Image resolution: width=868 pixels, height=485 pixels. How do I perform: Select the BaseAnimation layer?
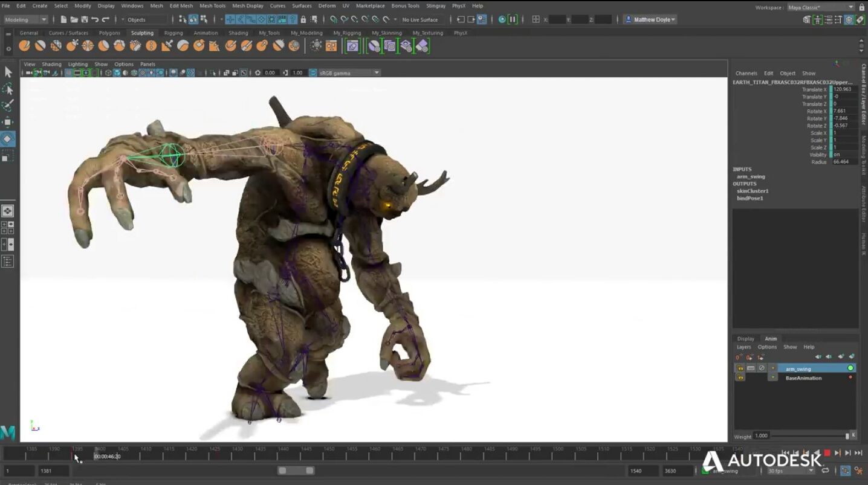pos(803,378)
